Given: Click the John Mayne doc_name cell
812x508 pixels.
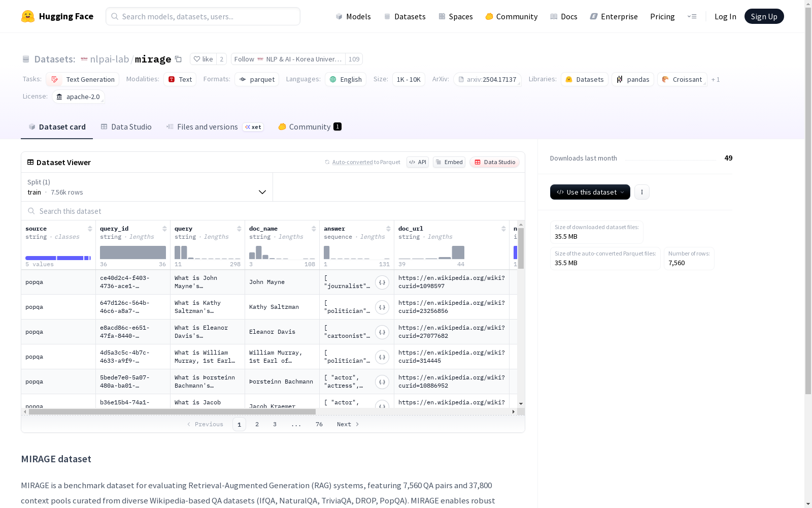Looking at the screenshot, I should pyautogui.click(x=282, y=282).
